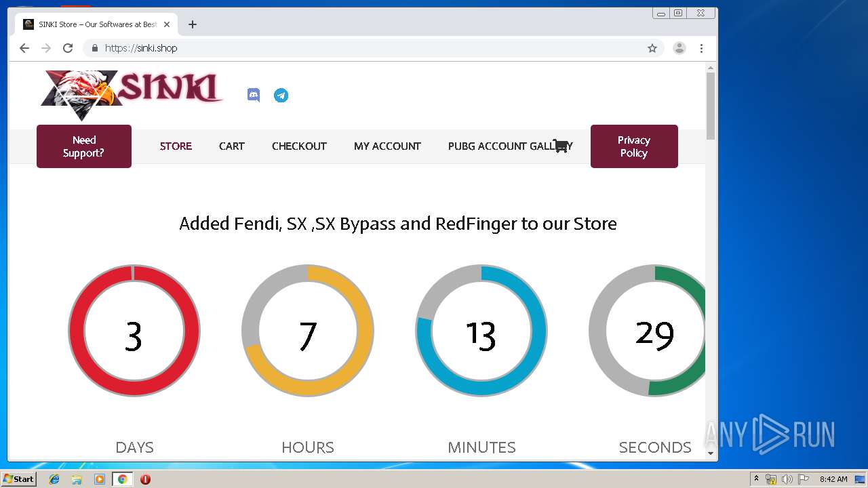The height and width of the screenshot is (488, 868).
Task: Open the Privacy Policy button
Action: point(634,146)
